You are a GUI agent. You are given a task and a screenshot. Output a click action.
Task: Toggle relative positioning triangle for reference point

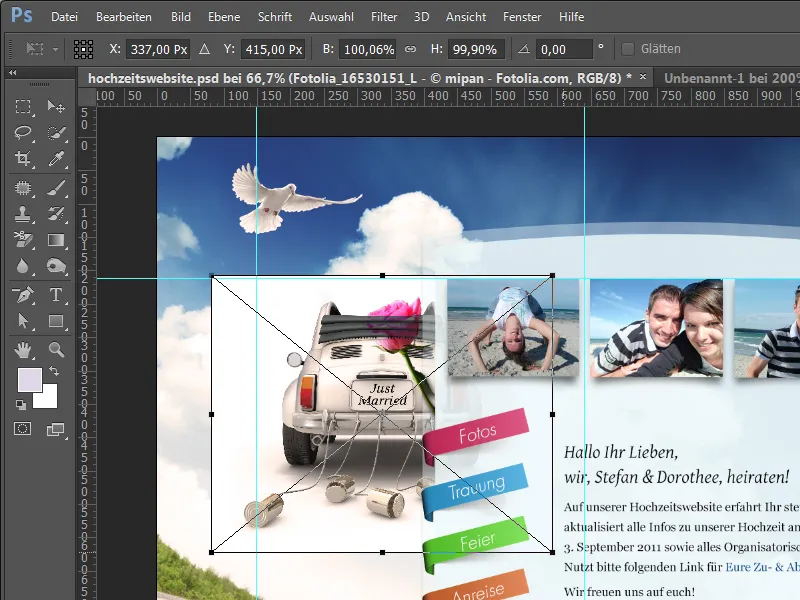tap(205, 49)
